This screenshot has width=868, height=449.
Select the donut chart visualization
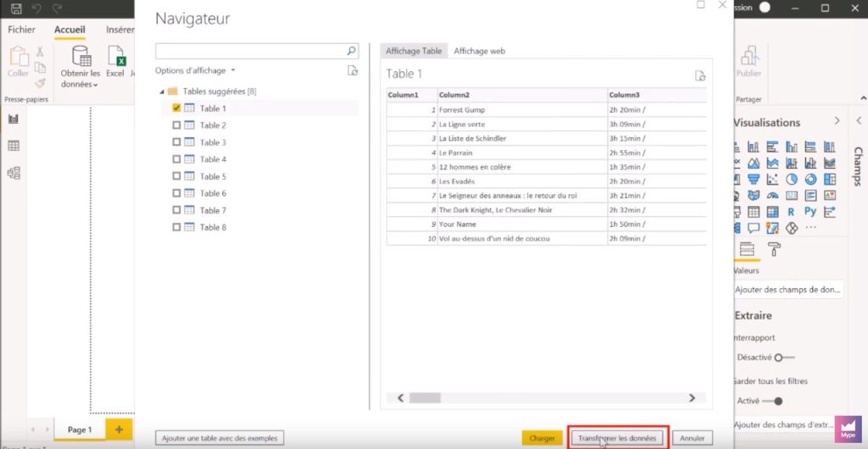pos(810,179)
